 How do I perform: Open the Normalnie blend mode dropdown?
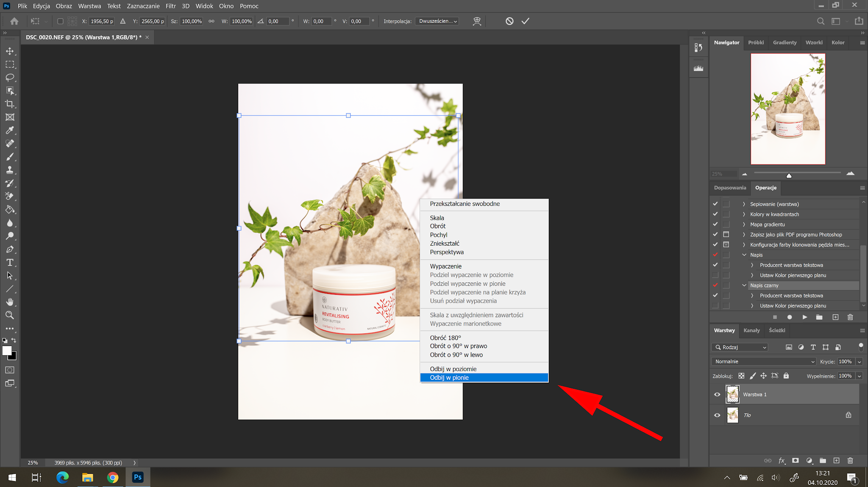coord(763,362)
